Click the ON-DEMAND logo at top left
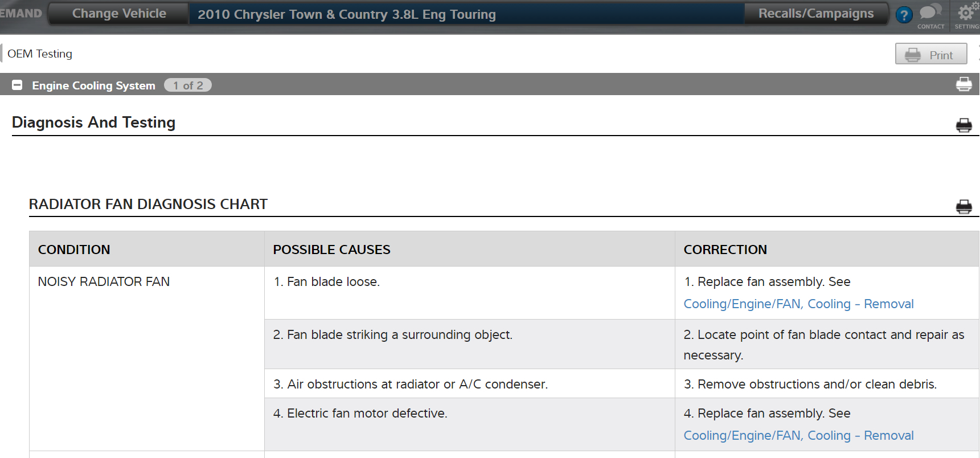This screenshot has width=980, height=458. click(x=21, y=13)
